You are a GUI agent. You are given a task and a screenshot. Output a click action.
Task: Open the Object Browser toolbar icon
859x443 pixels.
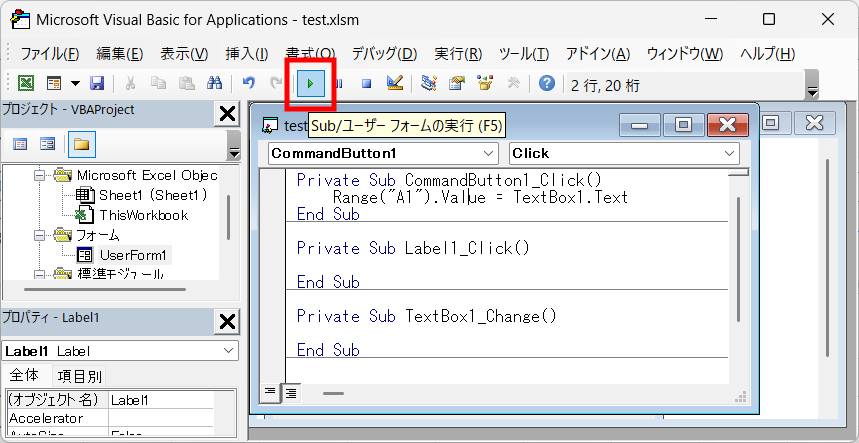tap(485, 83)
